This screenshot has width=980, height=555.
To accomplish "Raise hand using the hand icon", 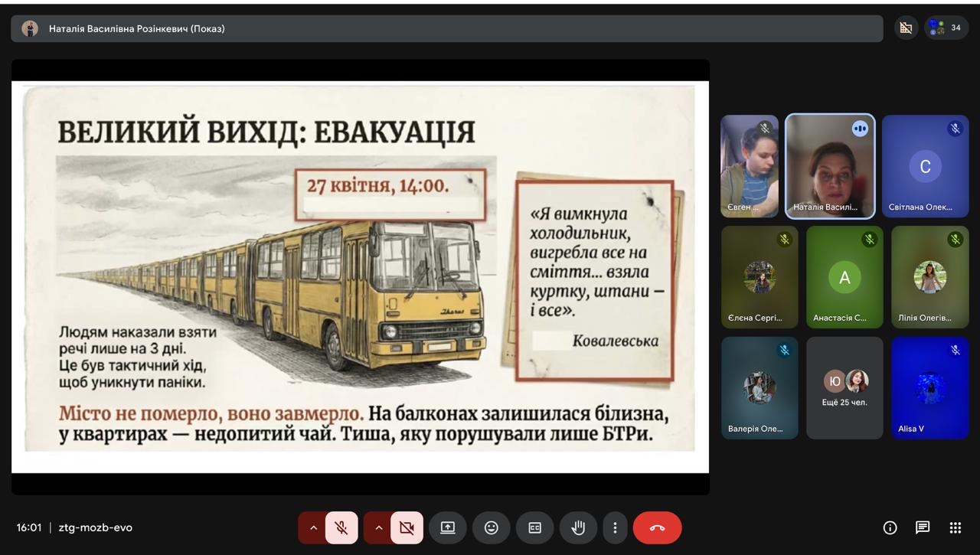I will [x=578, y=527].
